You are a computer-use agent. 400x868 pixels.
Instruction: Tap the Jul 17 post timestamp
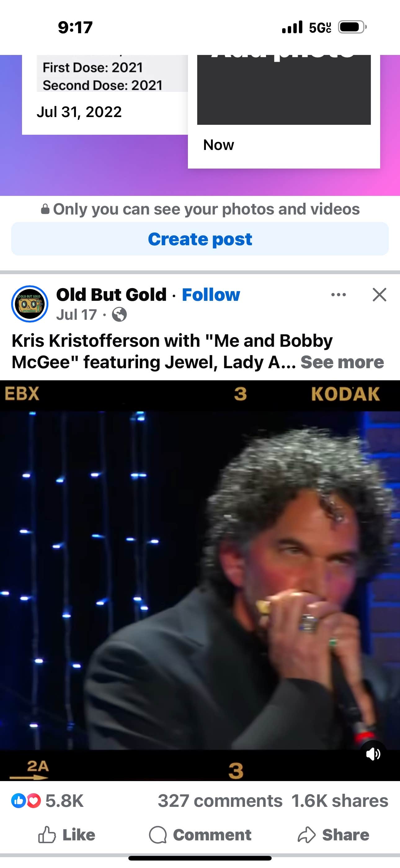tap(76, 315)
